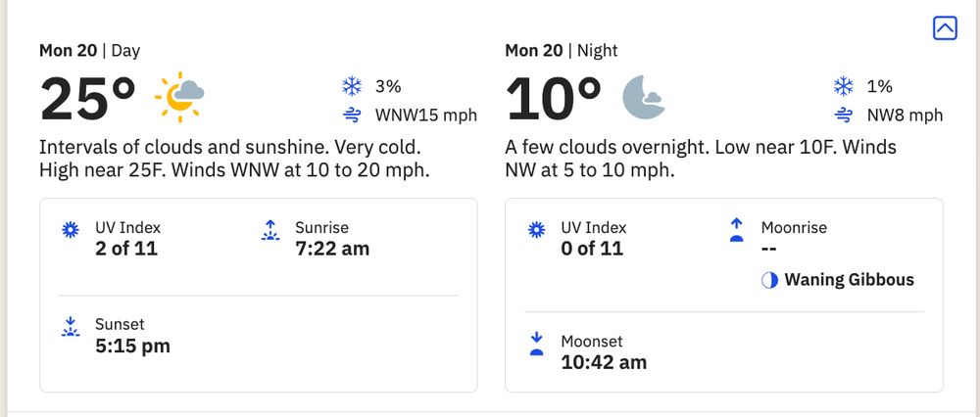Click the nighttime snowflake precipitation icon

843,86
